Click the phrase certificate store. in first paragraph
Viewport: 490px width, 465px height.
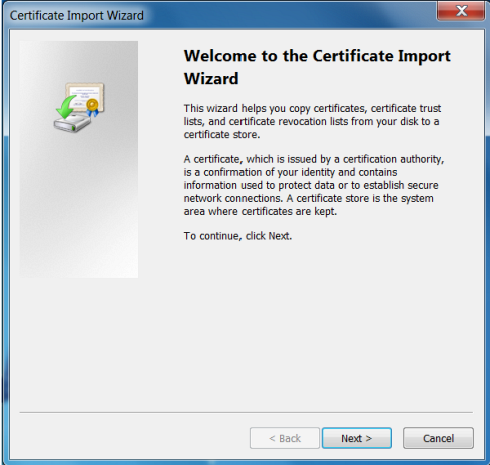pos(222,135)
